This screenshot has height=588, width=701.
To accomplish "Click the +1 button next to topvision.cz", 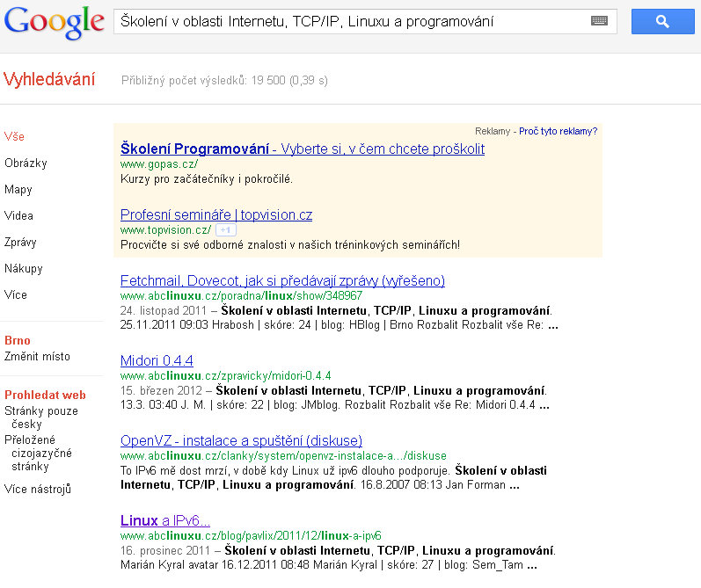I will click(x=226, y=229).
